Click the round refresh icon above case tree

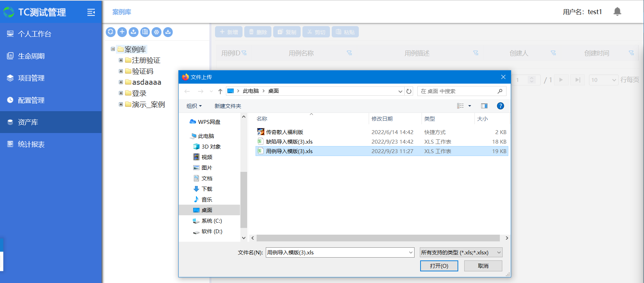coord(111,32)
